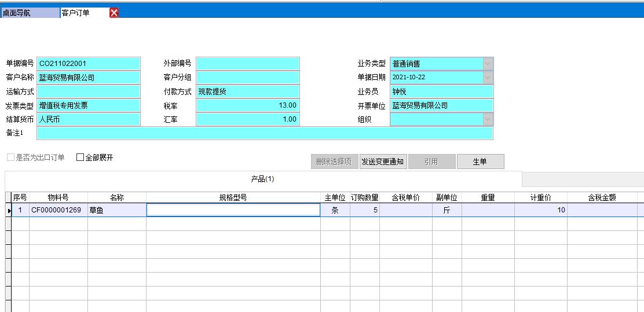Focus the 外部编号 text field
Viewport: 644px width, 312px height.
point(248,64)
